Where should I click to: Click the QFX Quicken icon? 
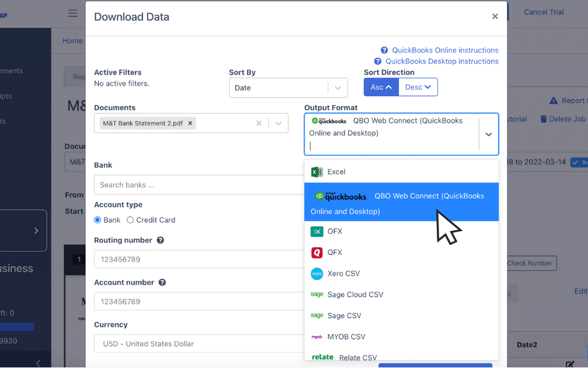click(317, 253)
